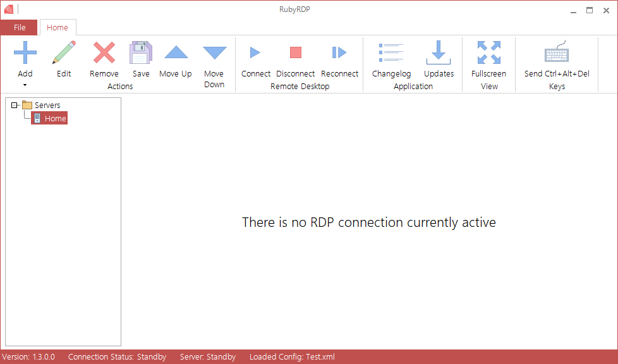The width and height of the screenshot is (618, 364).
Task: Click the Add plus icon
Action: click(x=25, y=52)
